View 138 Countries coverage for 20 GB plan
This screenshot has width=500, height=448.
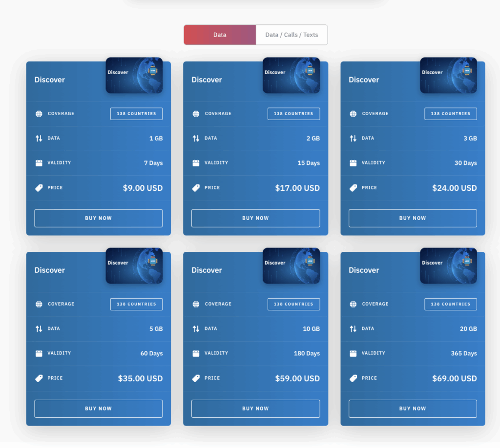click(451, 304)
